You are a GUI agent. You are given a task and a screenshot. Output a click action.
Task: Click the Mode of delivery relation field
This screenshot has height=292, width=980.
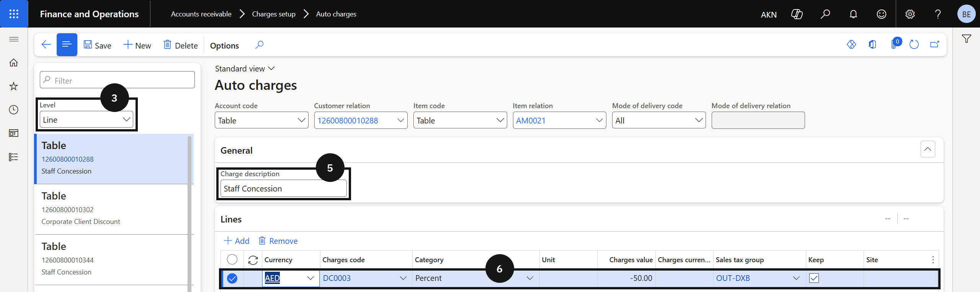point(758,120)
